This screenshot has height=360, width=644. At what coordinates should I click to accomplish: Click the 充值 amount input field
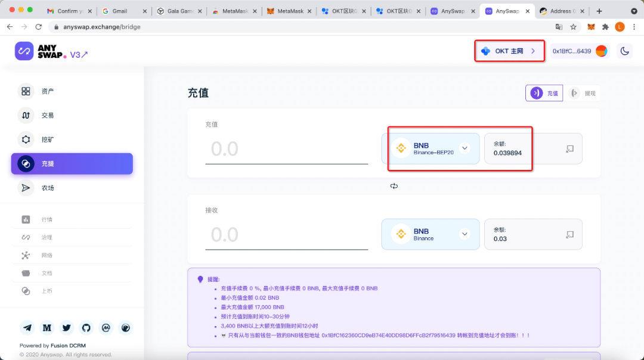point(287,148)
